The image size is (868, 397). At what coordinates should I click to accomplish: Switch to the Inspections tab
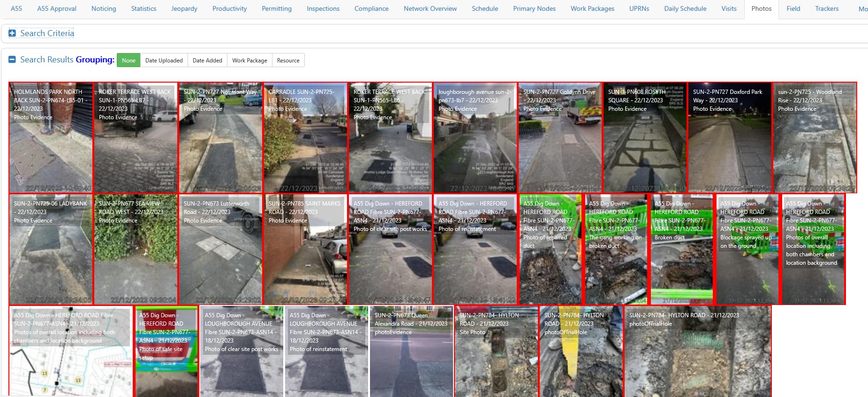coord(323,8)
